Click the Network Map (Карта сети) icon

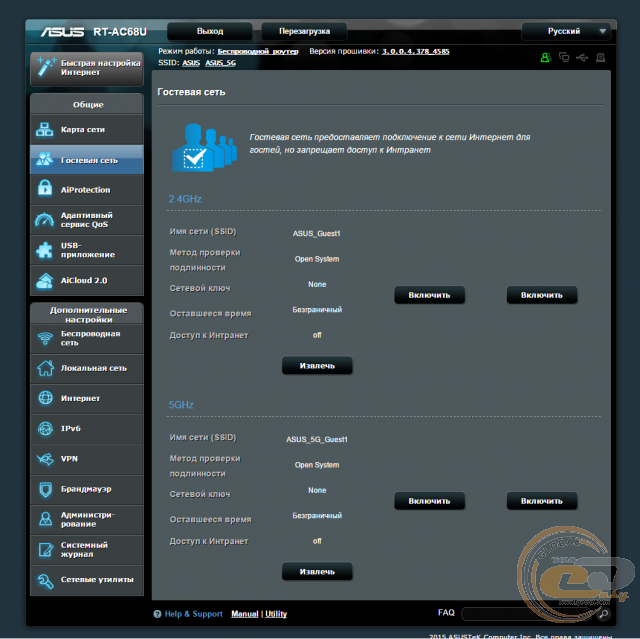coord(44,130)
